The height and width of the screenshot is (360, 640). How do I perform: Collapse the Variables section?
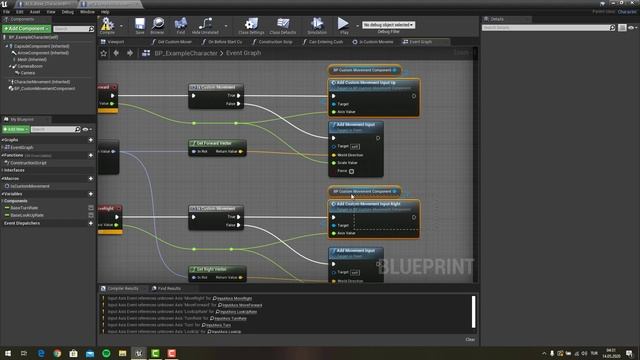click(2, 194)
